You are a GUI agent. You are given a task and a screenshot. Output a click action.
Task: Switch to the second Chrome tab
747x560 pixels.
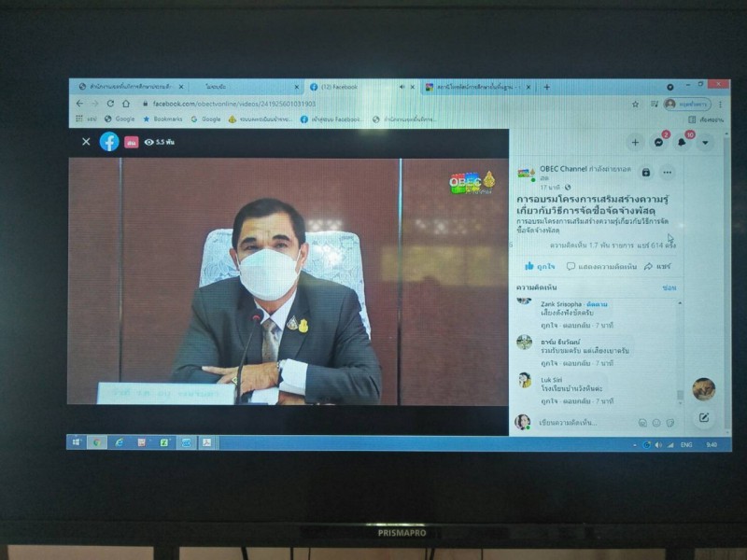247,87
